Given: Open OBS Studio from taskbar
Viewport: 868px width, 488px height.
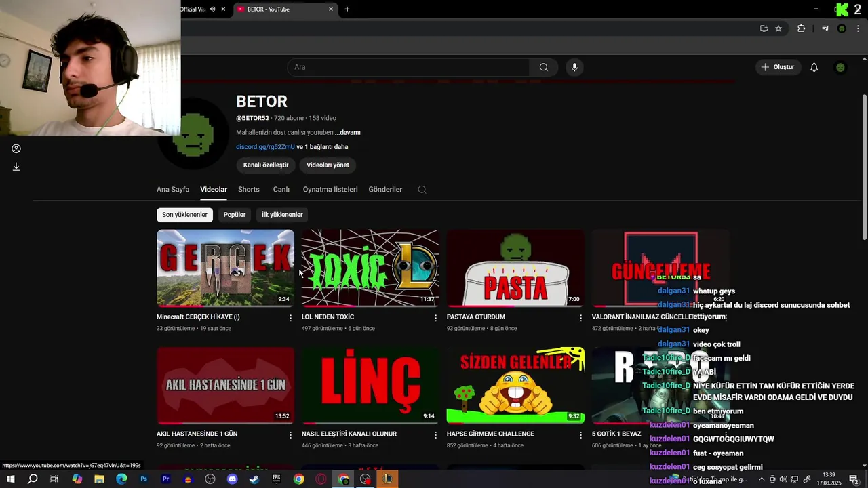Looking at the screenshot, I should point(210,479).
